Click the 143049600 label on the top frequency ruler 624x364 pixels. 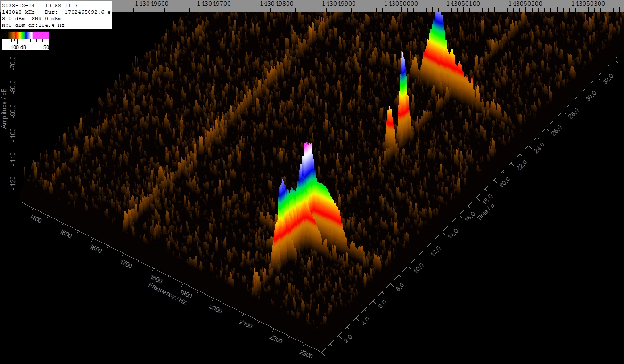[151, 3]
